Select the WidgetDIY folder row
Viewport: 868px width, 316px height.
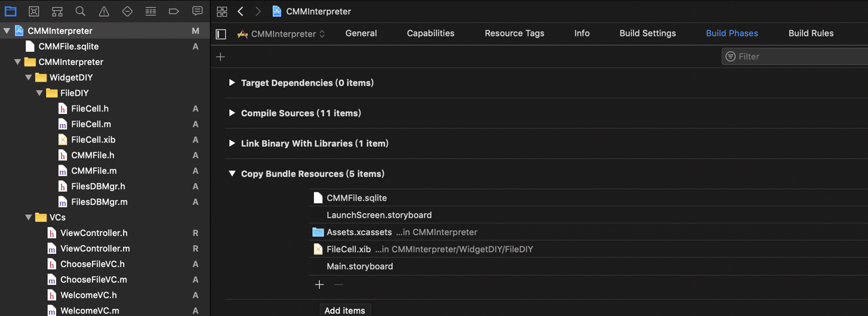click(x=105, y=78)
